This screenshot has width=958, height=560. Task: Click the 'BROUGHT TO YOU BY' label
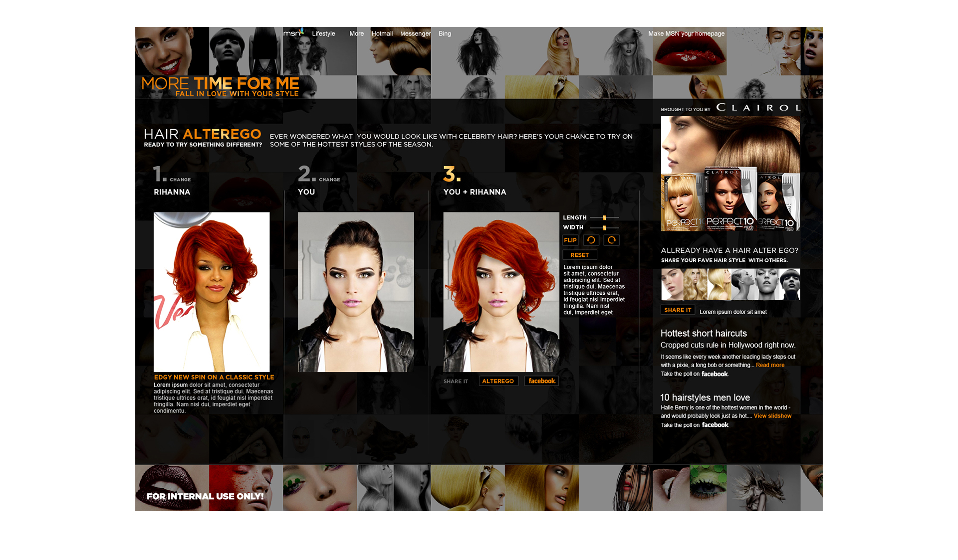[x=686, y=109]
